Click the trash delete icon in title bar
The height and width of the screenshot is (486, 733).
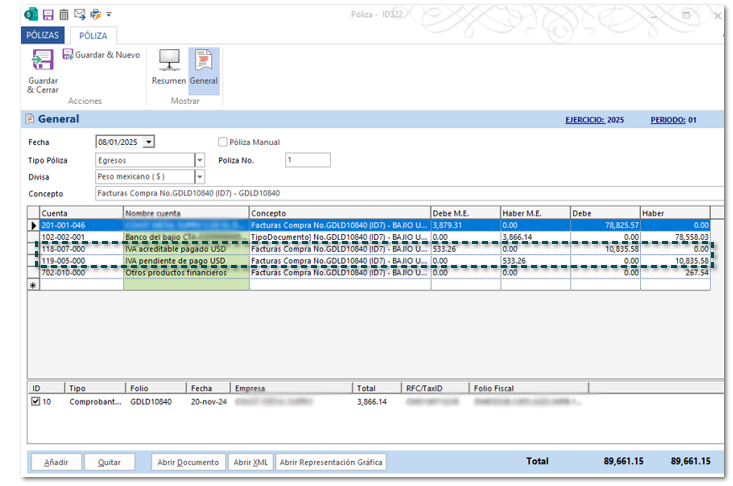click(63, 15)
